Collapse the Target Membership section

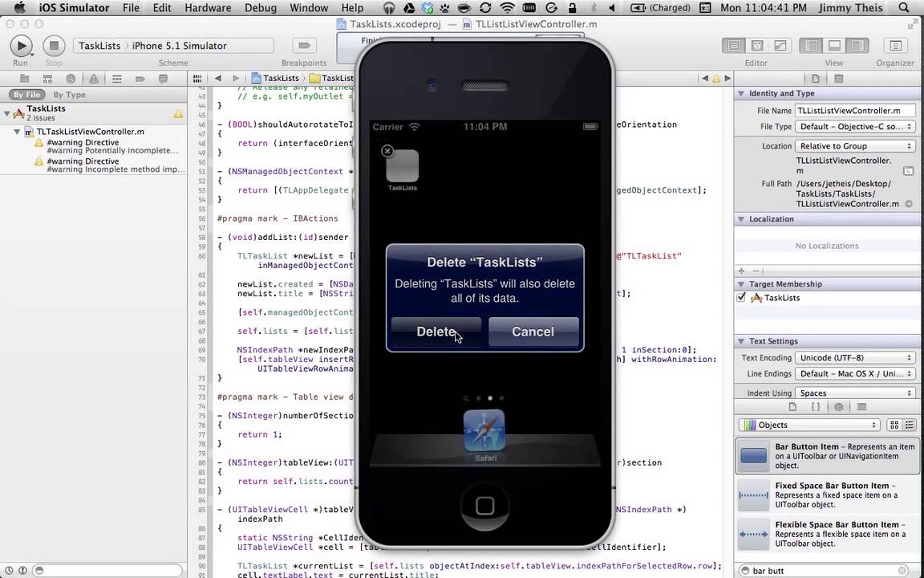pos(741,284)
